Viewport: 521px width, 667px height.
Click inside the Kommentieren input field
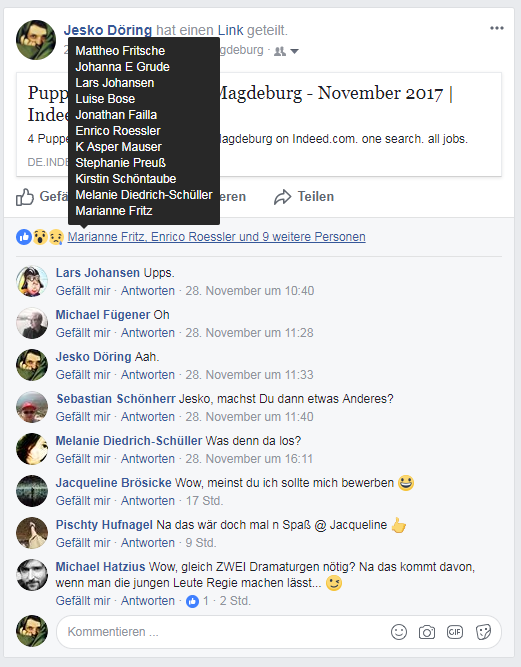221,632
